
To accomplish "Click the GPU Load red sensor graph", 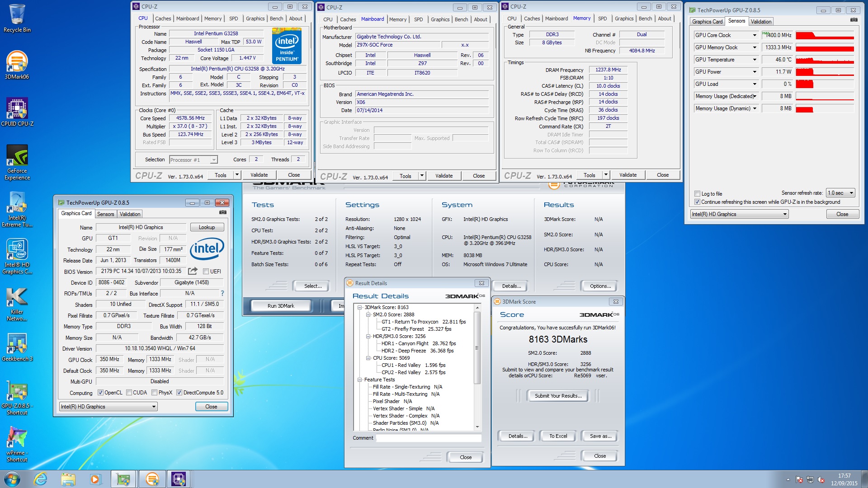I will (x=825, y=84).
